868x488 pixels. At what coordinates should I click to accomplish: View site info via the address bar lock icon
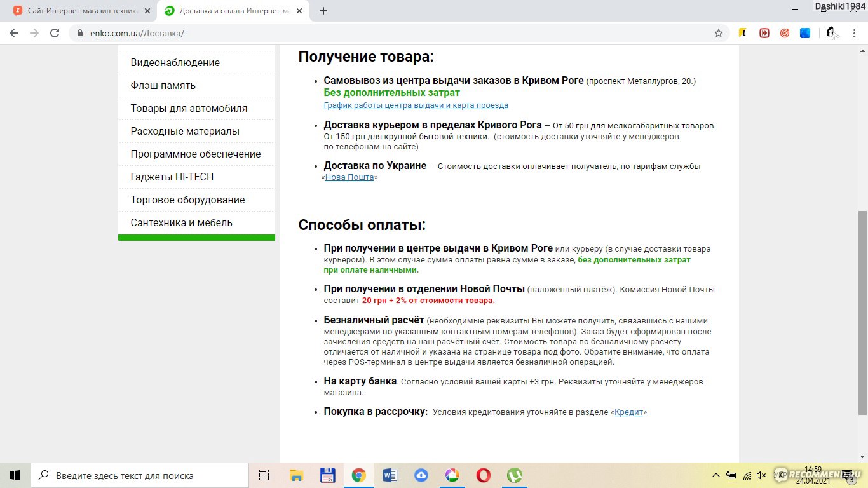(x=80, y=33)
